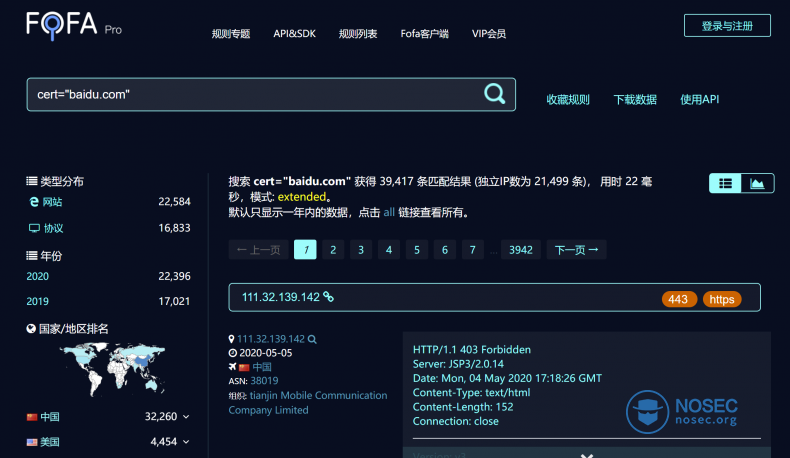Click the link icon beside 111.32.139.142
The image size is (790, 458).
coord(328,297)
